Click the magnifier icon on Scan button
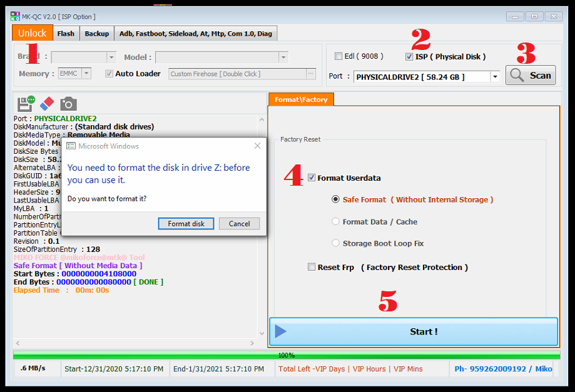The width and height of the screenshot is (575, 392). tap(517, 75)
